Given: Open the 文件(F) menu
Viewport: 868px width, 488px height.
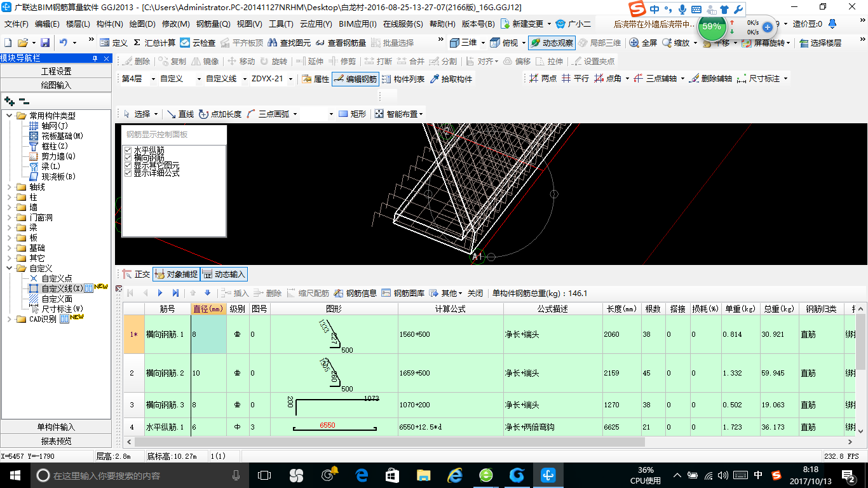Looking at the screenshot, I should point(16,24).
